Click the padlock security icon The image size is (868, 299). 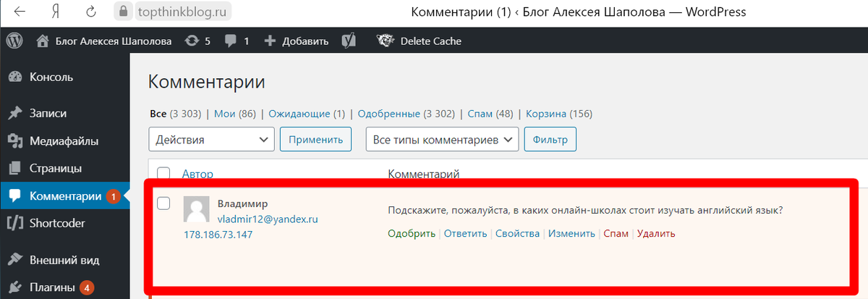tap(122, 12)
